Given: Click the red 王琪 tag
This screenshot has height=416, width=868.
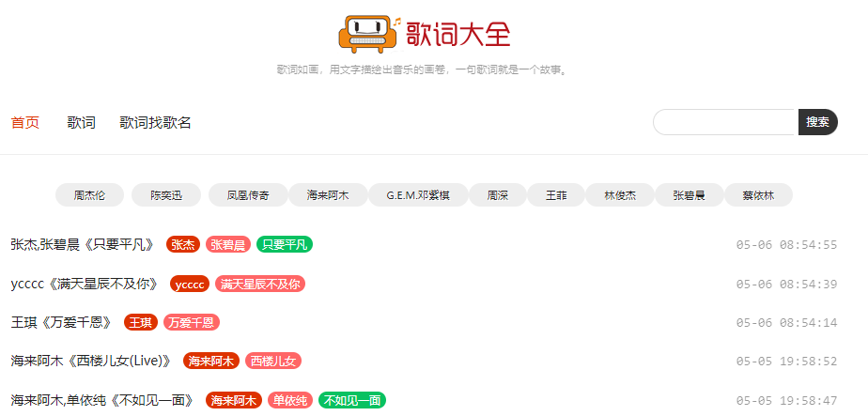Looking at the screenshot, I should [x=141, y=322].
